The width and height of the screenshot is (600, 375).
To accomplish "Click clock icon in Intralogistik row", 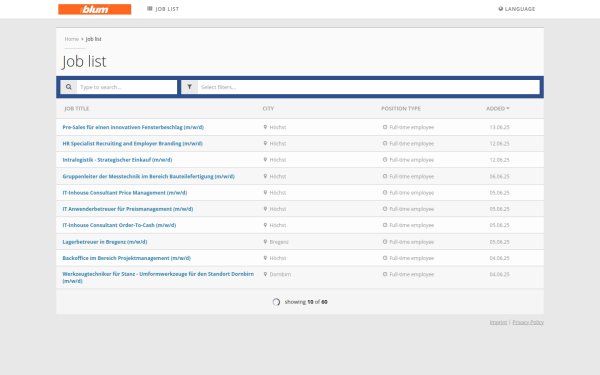I will coord(385,160).
